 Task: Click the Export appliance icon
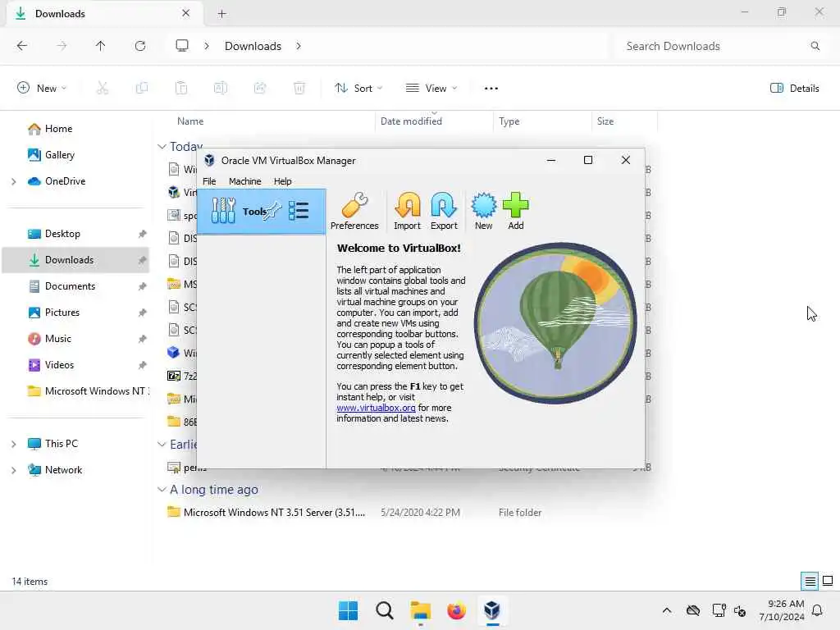click(x=444, y=211)
